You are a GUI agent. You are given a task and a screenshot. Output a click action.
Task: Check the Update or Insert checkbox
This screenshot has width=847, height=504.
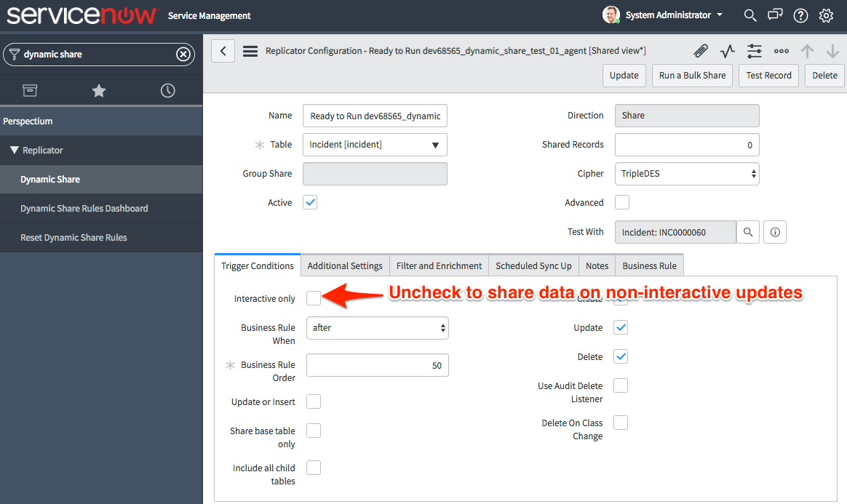tap(314, 401)
